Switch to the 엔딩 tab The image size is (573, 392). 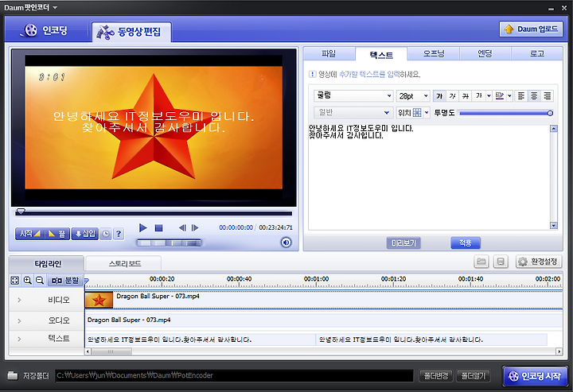485,53
